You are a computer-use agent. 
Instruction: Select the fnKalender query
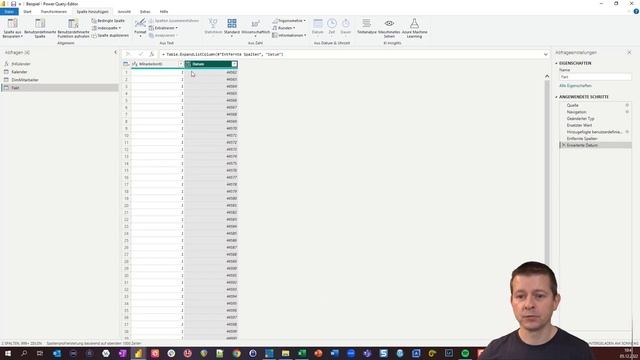[21, 64]
